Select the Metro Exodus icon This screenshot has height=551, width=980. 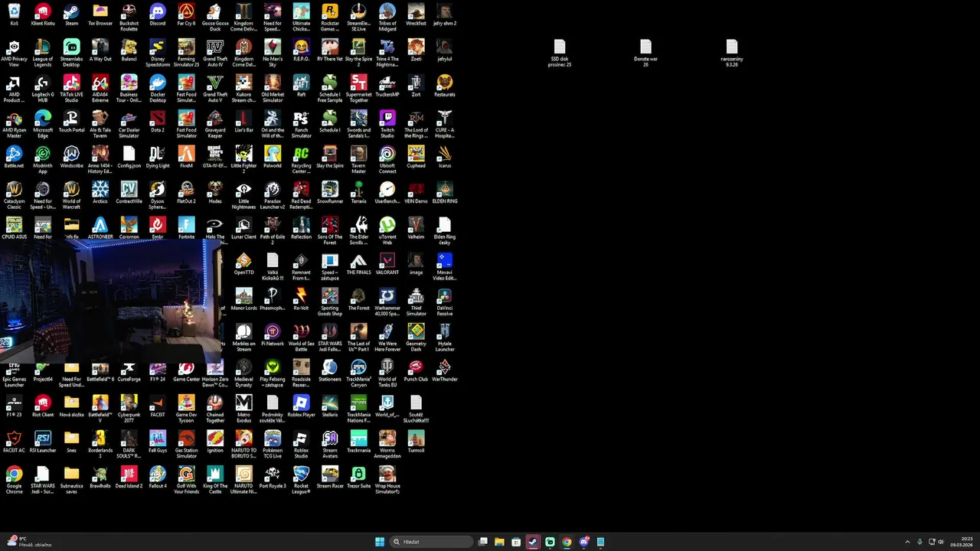click(243, 409)
